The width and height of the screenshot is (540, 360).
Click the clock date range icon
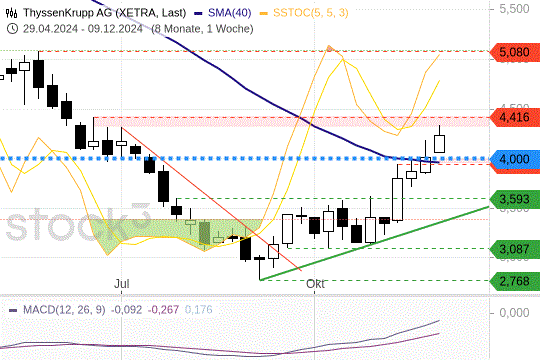12,29
